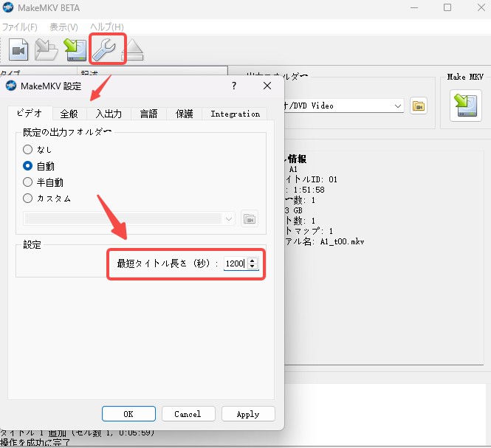
Task: Close the MakeMKV settings dialog
Action: coord(267,86)
